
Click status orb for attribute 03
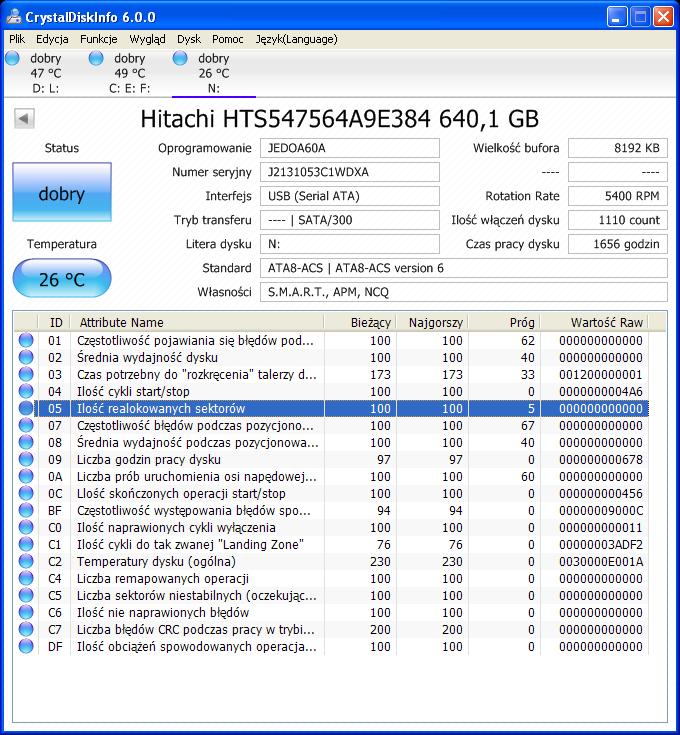click(26, 374)
